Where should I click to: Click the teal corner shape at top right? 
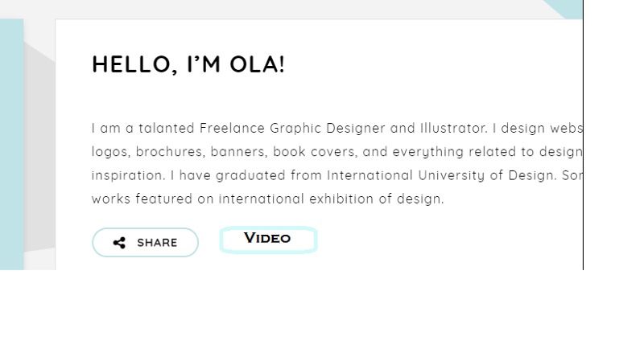tap(568, 7)
